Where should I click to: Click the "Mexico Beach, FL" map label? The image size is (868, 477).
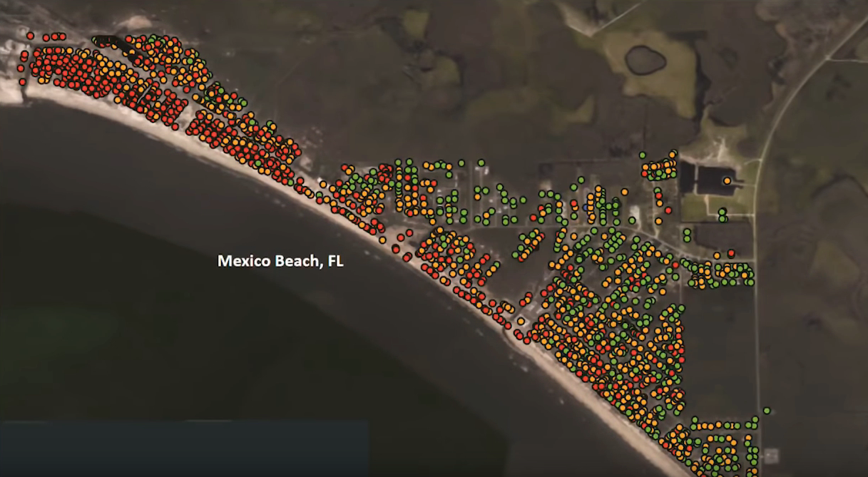tap(280, 261)
